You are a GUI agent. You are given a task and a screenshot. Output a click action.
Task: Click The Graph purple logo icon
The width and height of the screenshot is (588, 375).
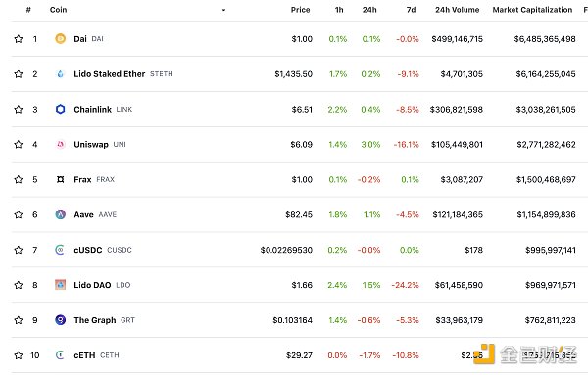(60, 320)
